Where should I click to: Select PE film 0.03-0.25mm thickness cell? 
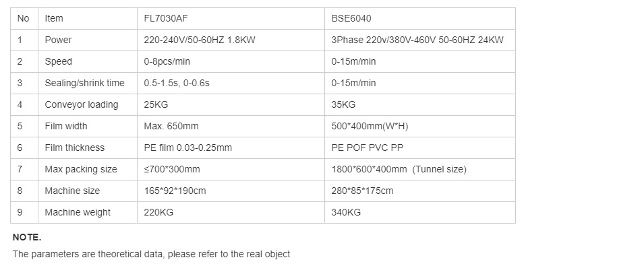(231, 147)
